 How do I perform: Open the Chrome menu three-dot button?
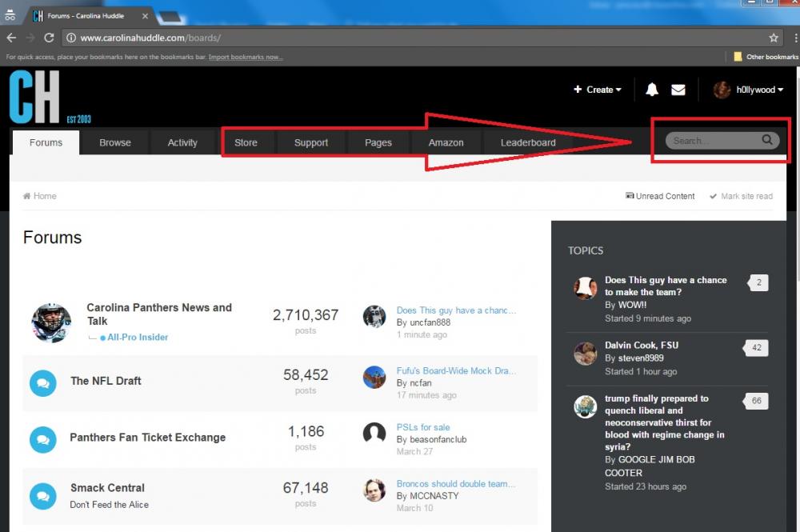coord(795,38)
